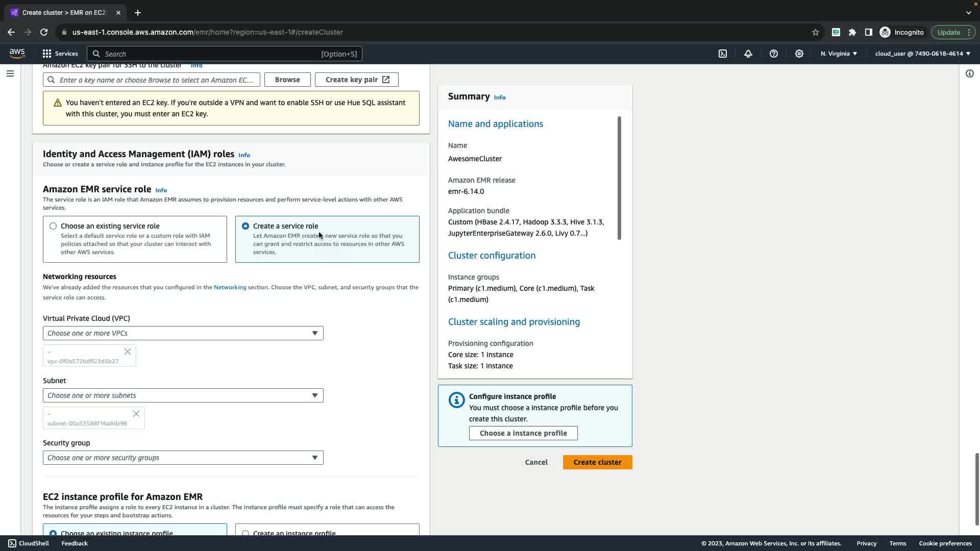Open the notifications bell icon
Image resolution: width=980 pixels, height=551 pixels.
pyautogui.click(x=748, y=54)
